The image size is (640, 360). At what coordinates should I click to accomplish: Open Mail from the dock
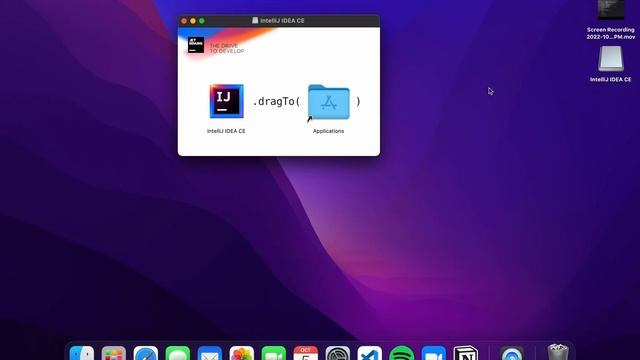[x=210, y=353]
